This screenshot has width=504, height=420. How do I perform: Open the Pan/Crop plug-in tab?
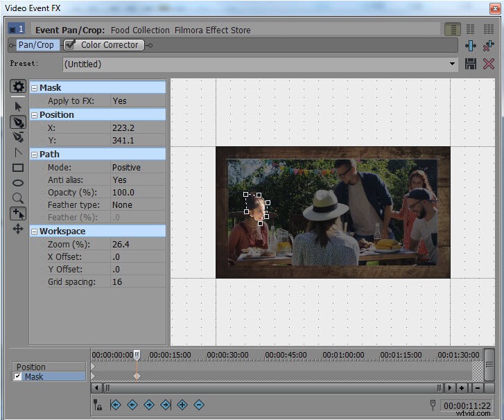point(36,45)
